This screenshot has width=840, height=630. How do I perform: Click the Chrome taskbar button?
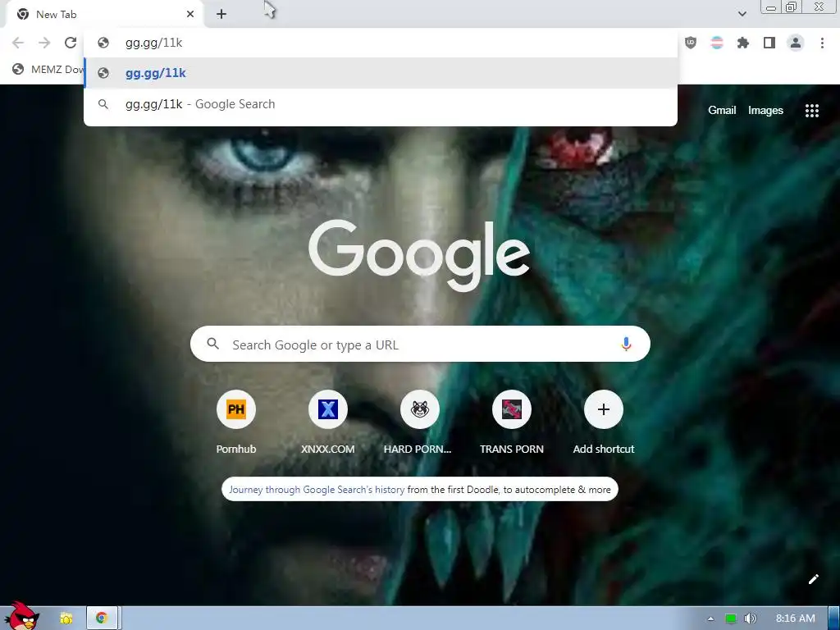pos(103,619)
